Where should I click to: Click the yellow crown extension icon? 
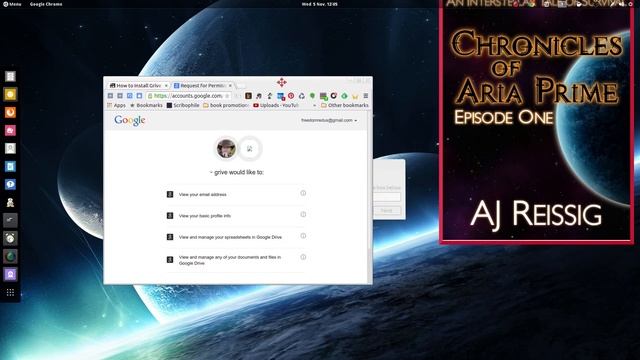pyautogui.click(x=355, y=96)
